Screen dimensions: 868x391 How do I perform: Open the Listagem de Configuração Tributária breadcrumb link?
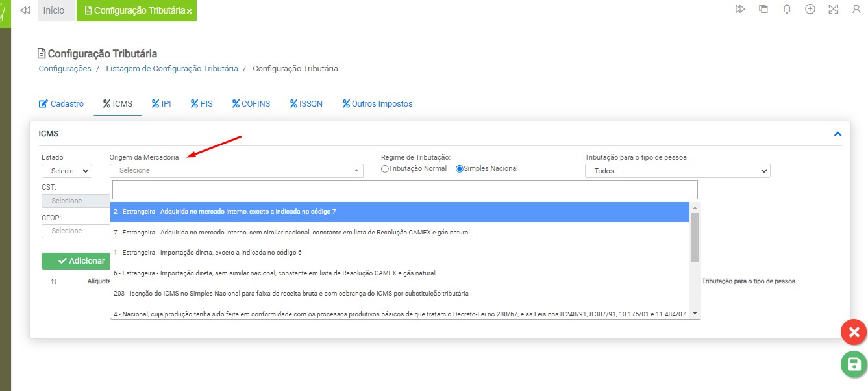[x=172, y=69]
